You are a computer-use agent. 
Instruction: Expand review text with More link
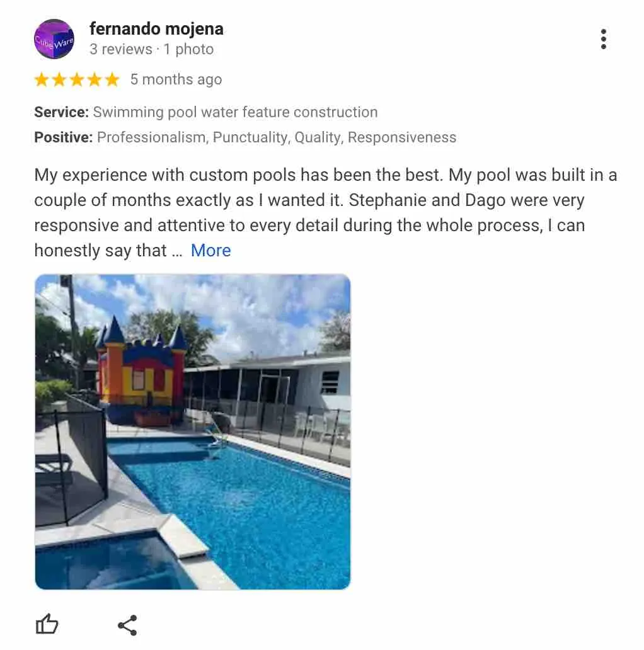pyautogui.click(x=210, y=251)
